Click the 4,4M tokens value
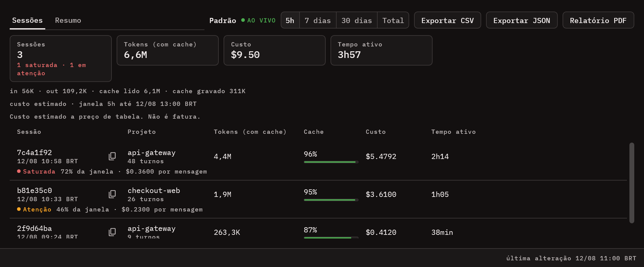Image resolution: width=644 pixels, height=267 pixels. pyautogui.click(x=222, y=156)
